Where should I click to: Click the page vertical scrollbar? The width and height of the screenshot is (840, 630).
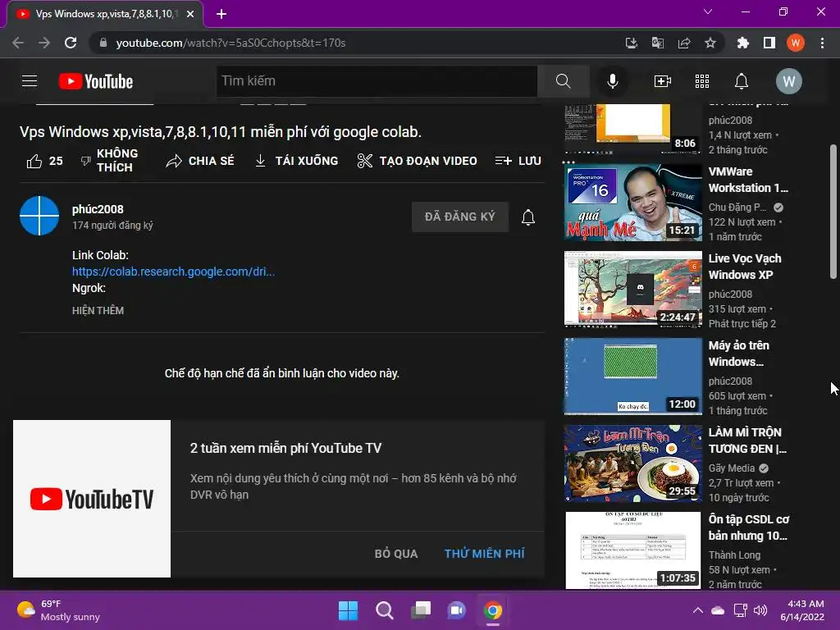coord(833,212)
